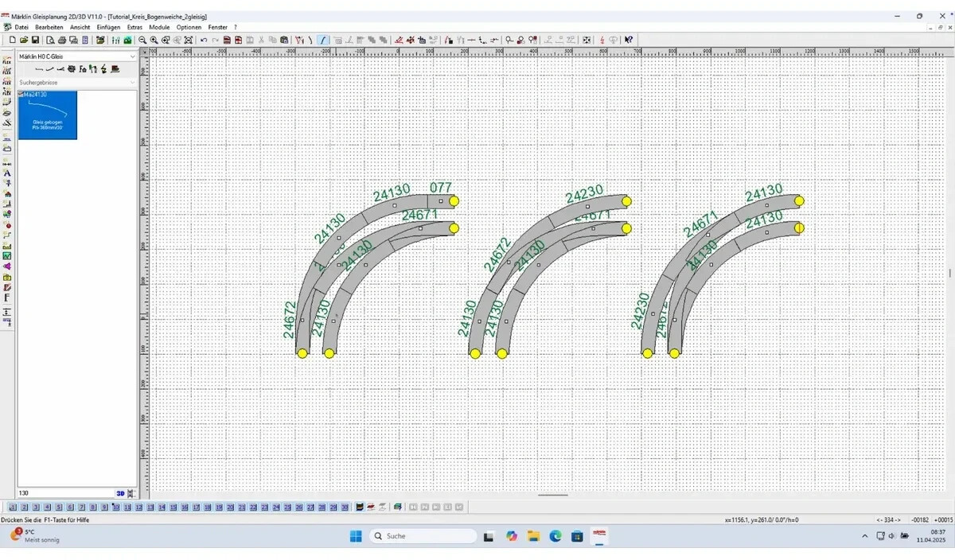Click the Paste clipboard icon
Image resolution: width=955 pixels, height=560 pixels.
284,40
